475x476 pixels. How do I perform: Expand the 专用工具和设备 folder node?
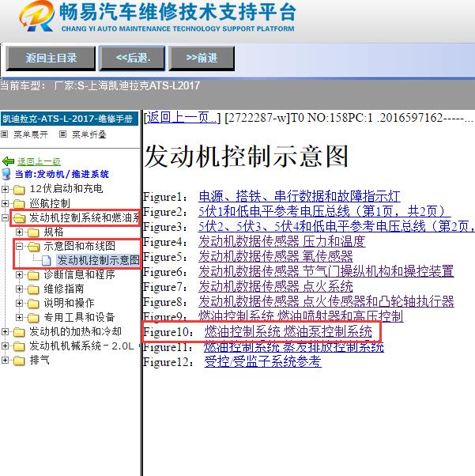(19, 317)
